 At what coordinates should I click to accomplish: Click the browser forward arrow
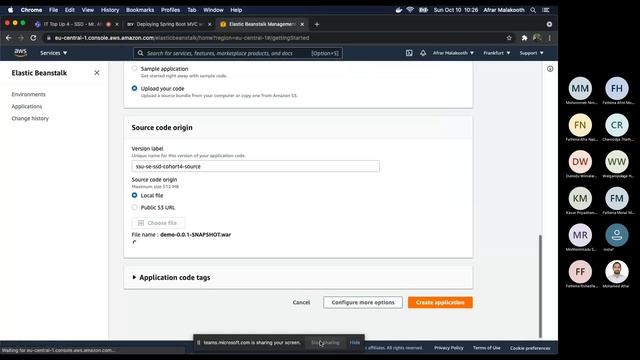click(21, 38)
